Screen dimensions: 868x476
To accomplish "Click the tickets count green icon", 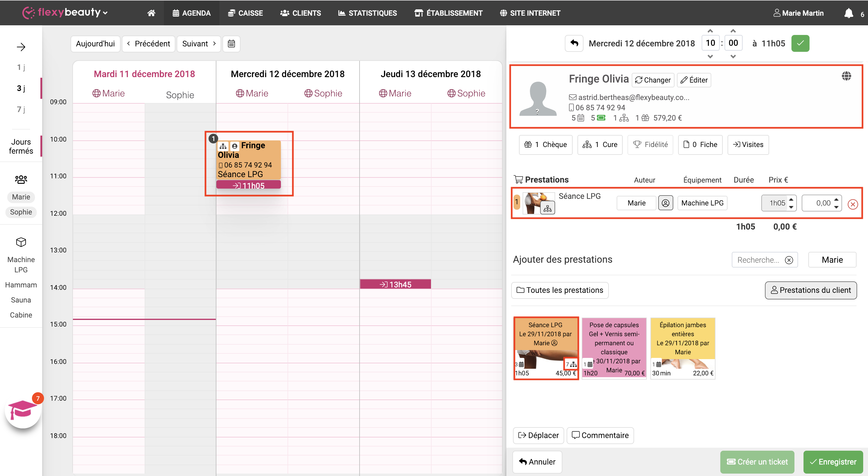I will point(601,118).
